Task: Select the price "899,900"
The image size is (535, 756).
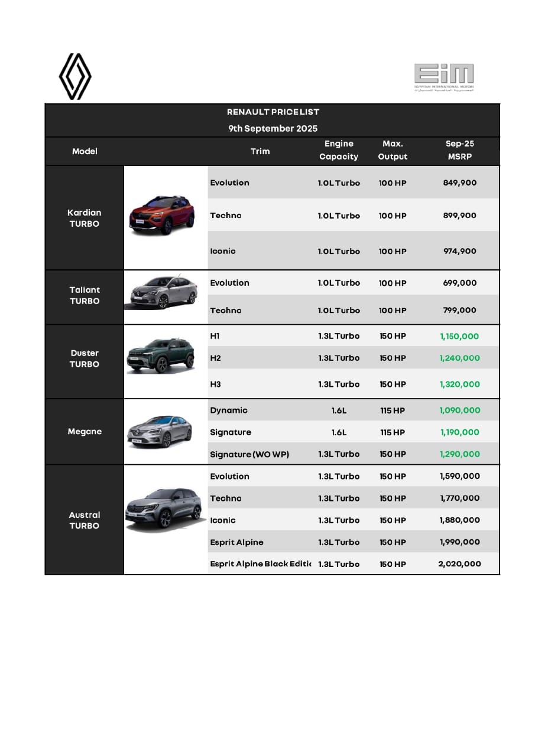Action: tap(460, 216)
